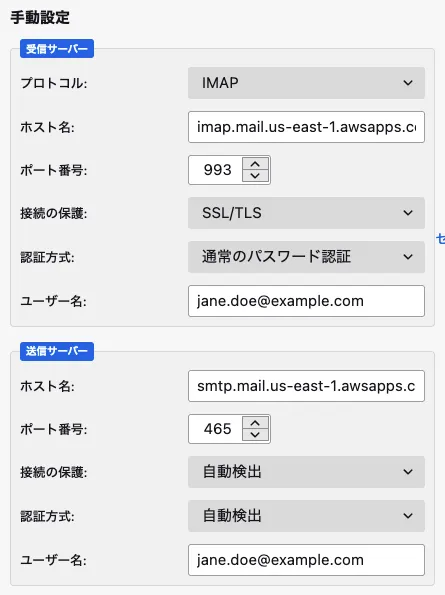Screen dimensions: 445x595
Task: Open the プロトコル IMAP dropdown
Action: pyautogui.click(x=306, y=83)
